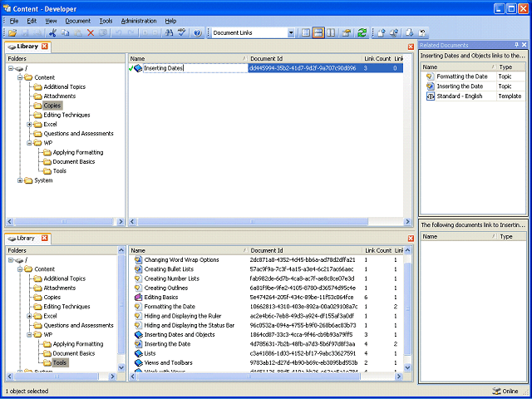Viewport: 532px width, 399px height.
Task: Collapse the WP folder in top tree
Action: 29,143
